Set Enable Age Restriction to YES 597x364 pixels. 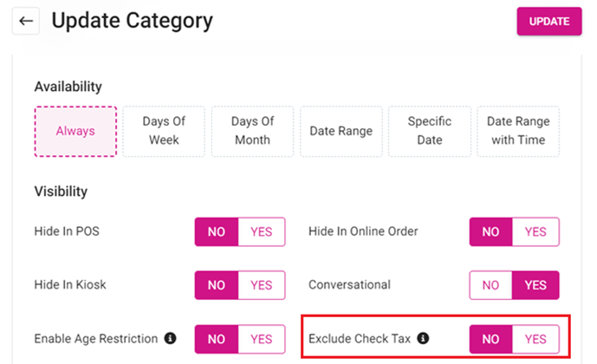point(261,339)
